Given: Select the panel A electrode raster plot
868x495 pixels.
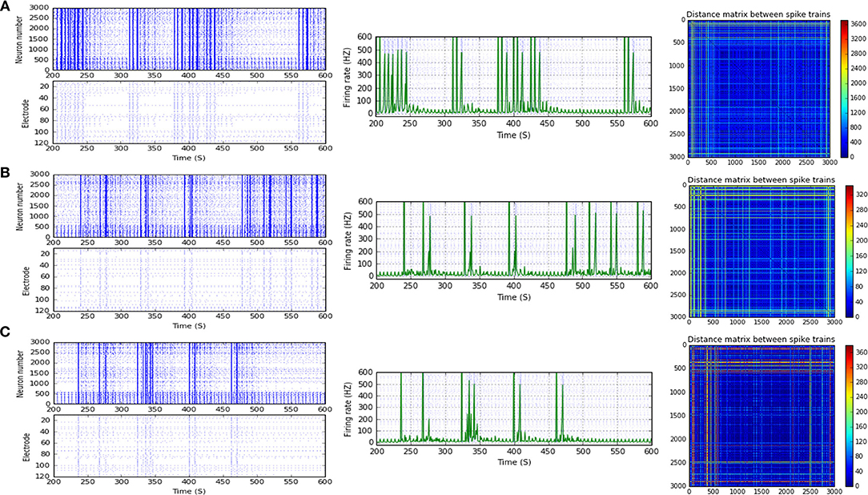Looking at the screenshot, I should pos(189,112).
